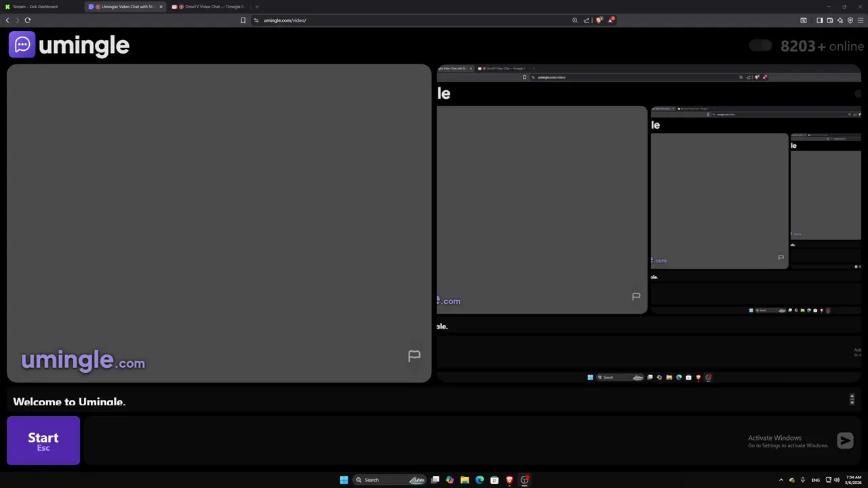Open Copilot from taskbar
Image resolution: width=868 pixels, height=488 pixels.
tap(450, 480)
